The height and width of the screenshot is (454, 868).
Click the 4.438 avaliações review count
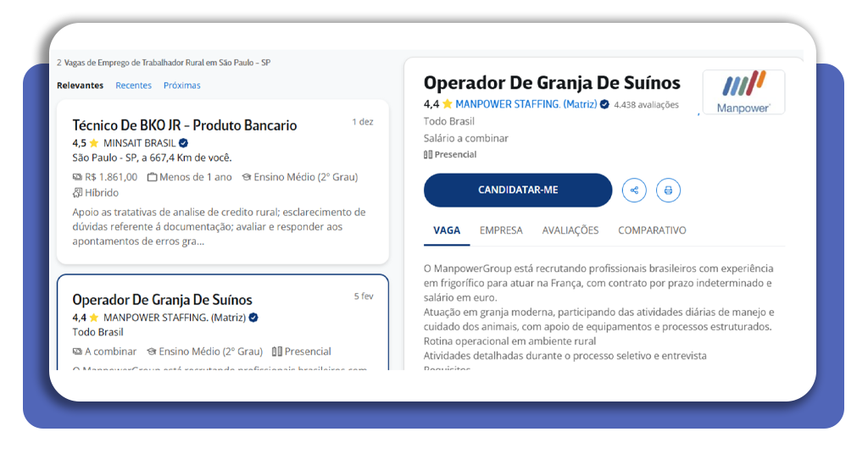pyautogui.click(x=646, y=104)
